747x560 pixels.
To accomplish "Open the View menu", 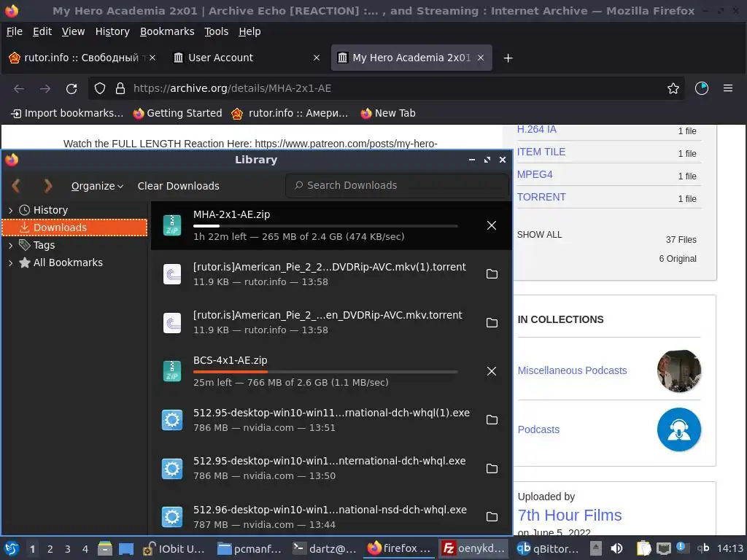I will pyautogui.click(x=73, y=31).
